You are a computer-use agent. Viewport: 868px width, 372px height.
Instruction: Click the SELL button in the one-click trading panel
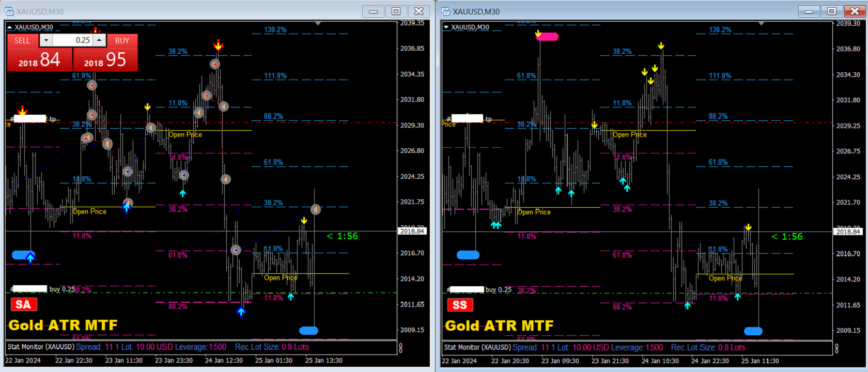22,41
